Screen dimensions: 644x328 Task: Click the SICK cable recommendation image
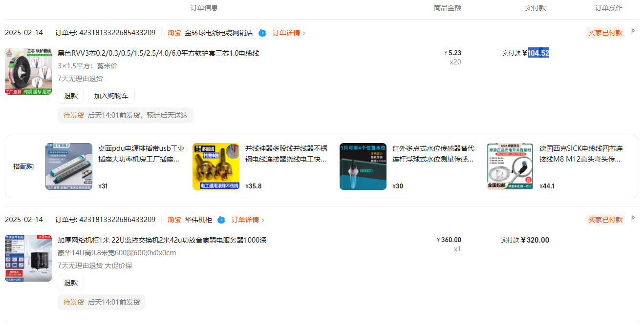click(510, 166)
